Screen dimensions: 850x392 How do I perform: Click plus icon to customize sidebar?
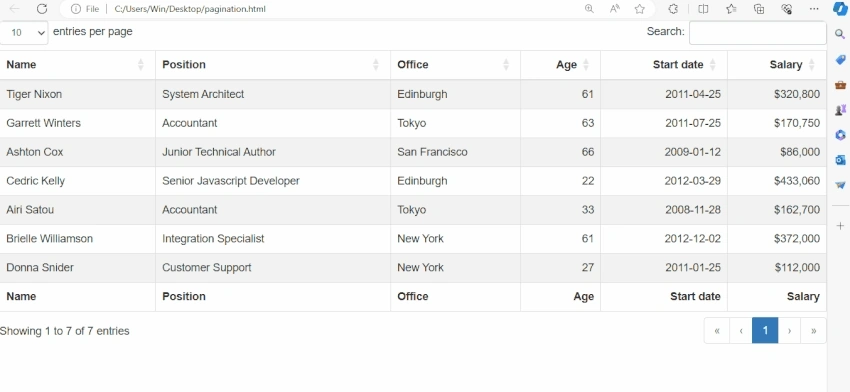[x=840, y=226]
